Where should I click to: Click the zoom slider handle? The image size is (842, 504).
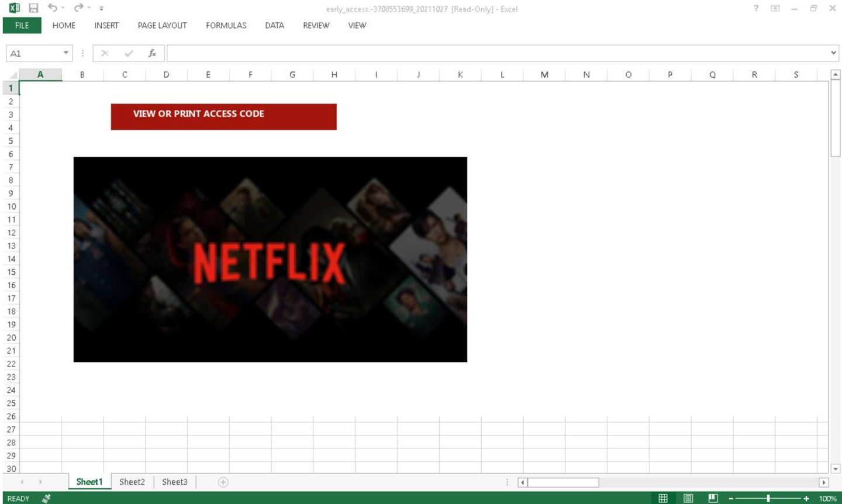[768, 498]
